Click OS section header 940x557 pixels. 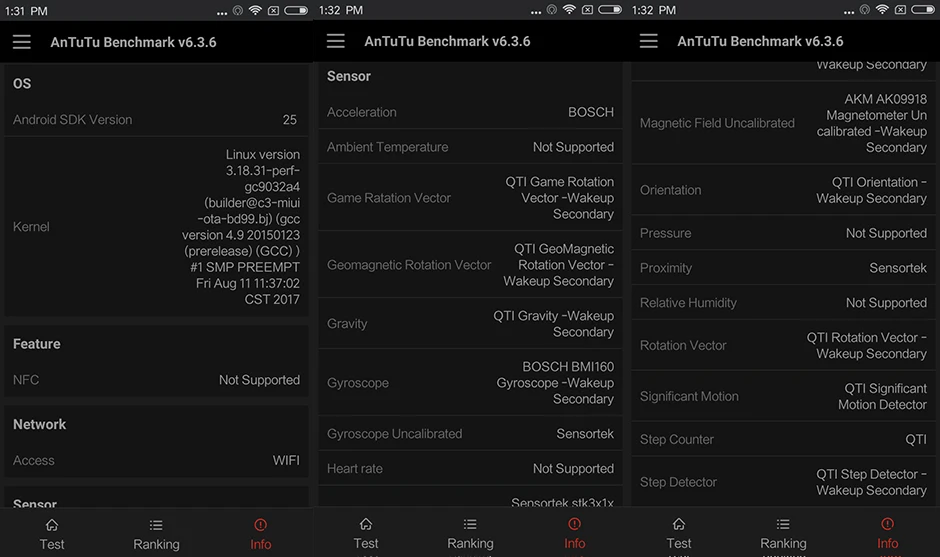pos(22,83)
